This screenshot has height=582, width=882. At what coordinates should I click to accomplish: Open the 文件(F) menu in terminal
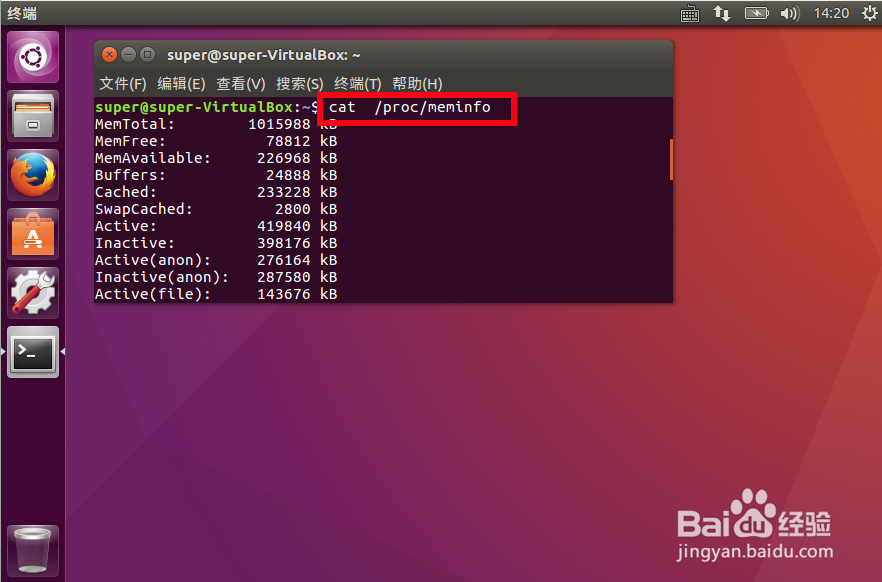click(123, 84)
